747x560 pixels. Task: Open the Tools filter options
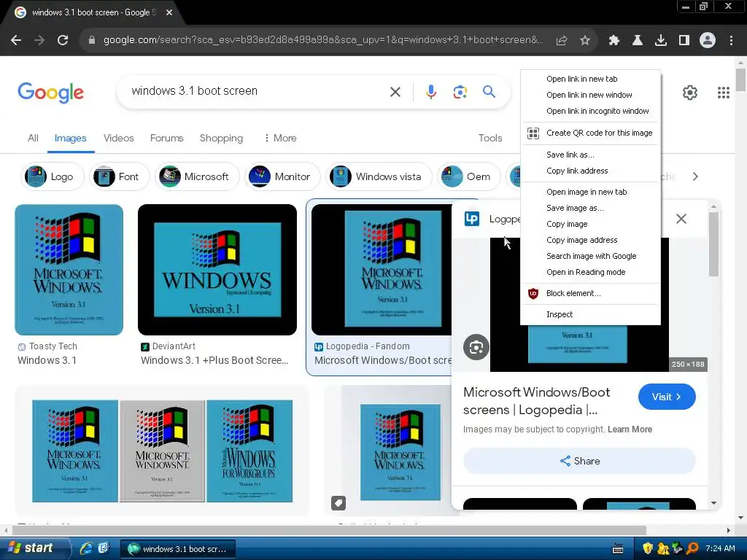489,138
